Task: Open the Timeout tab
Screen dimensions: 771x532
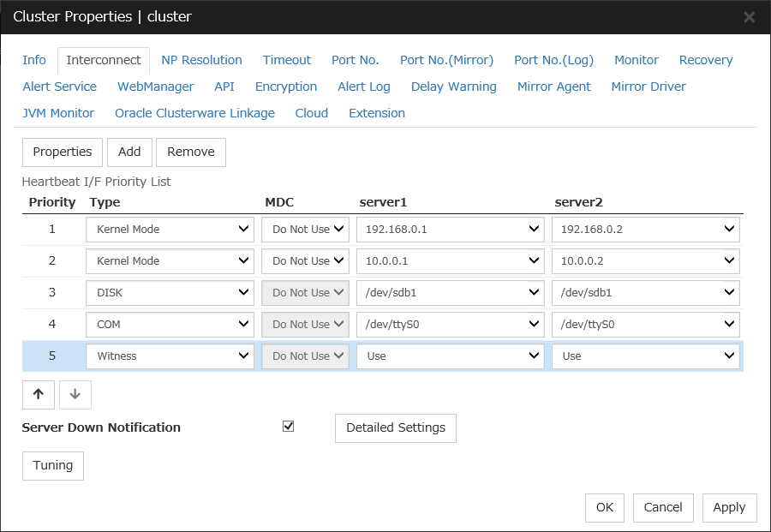Action: tap(287, 60)
